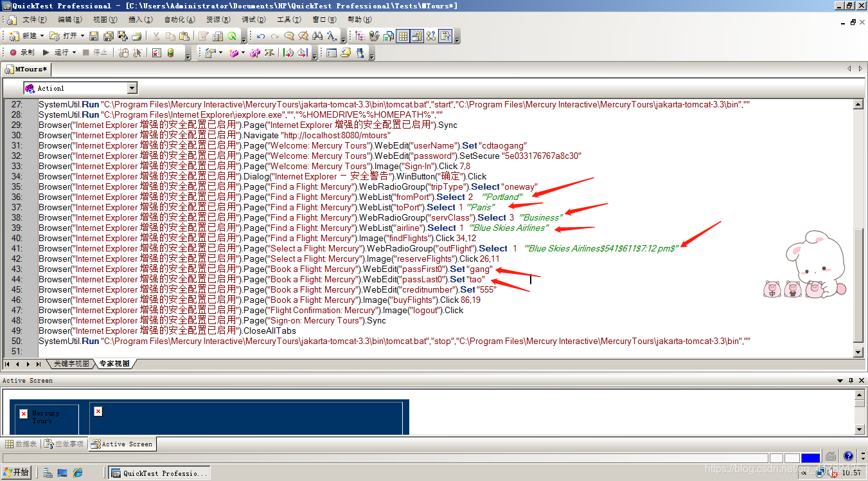Click the green-red cylinder toolbar icon

(170, 53)
